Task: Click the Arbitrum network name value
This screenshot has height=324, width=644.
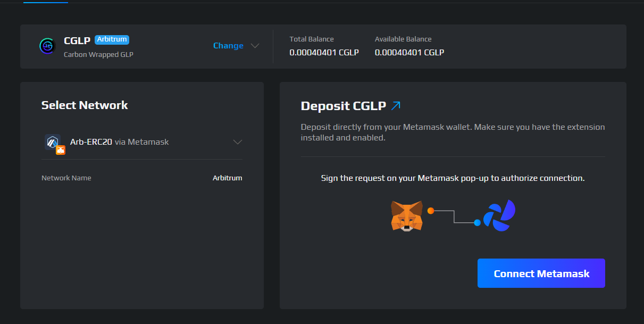Action: click(228, 178)
